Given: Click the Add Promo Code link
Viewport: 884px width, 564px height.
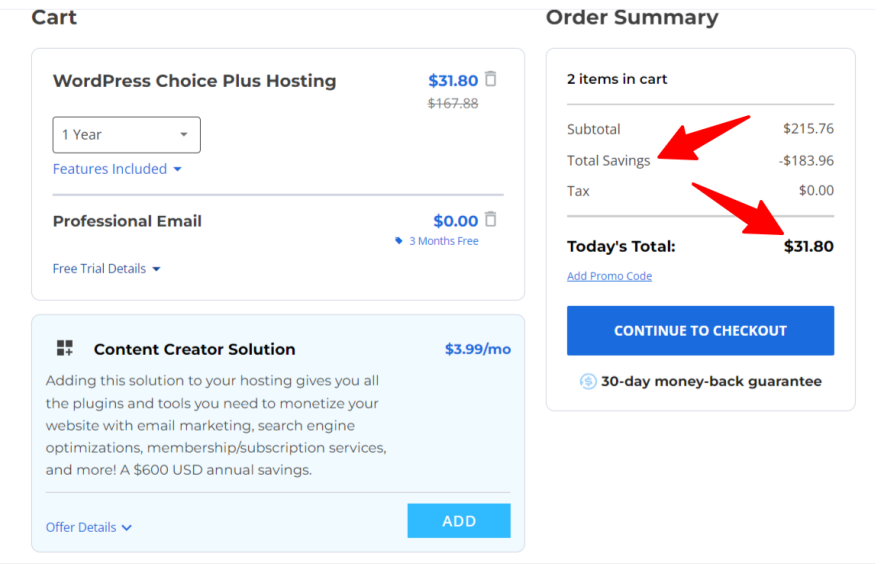Looking at the screenshot, I should click(x=609, y=276).
